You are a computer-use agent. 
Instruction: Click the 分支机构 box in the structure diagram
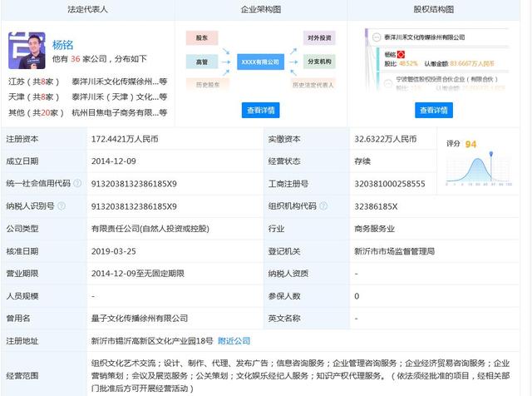(319, 62)
